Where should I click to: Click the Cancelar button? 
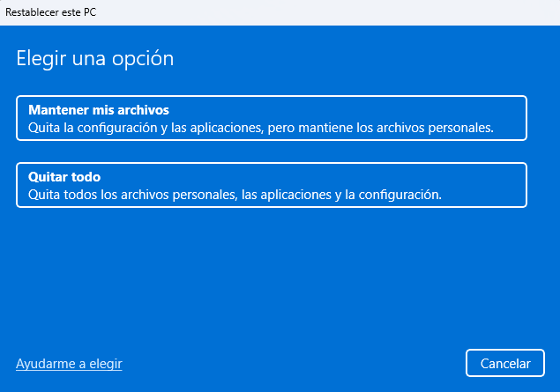pos(505,363)
